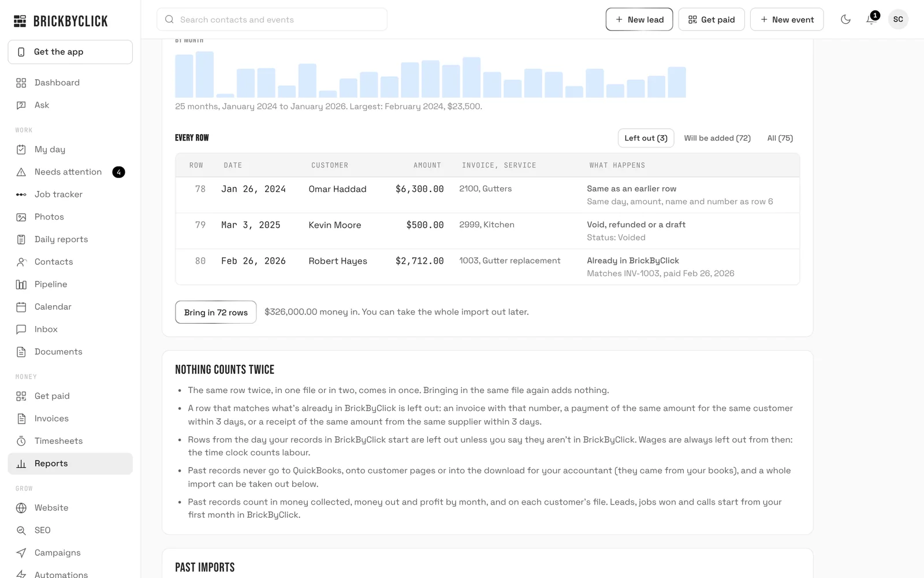This screenshot has width=924, height=578.
Task: Click the New lead button
Action: [639, 20]
